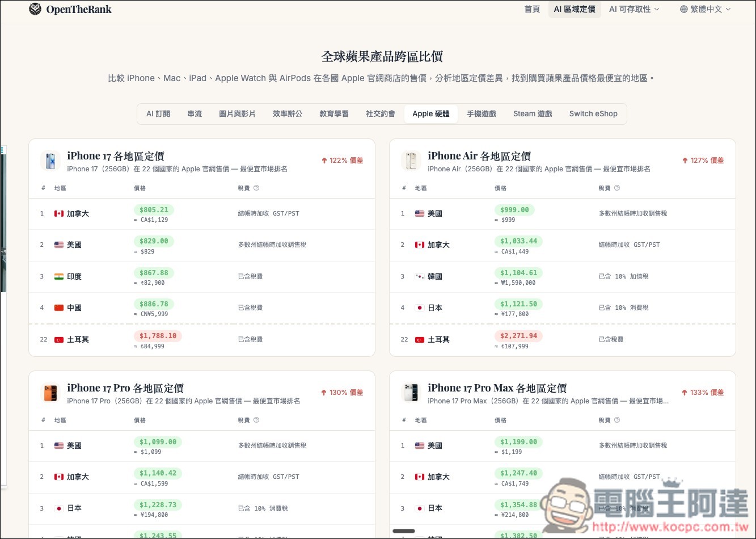The width and height of the screenshot is (756, 539).
Task: Open the iPhone 17 Pro 各地區定價 heading link
Action: point(125,388)
